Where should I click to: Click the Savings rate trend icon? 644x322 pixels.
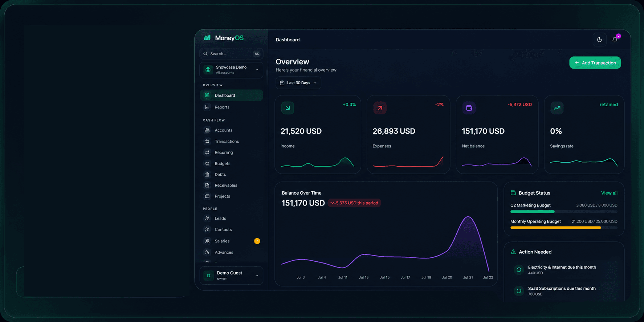557,108
